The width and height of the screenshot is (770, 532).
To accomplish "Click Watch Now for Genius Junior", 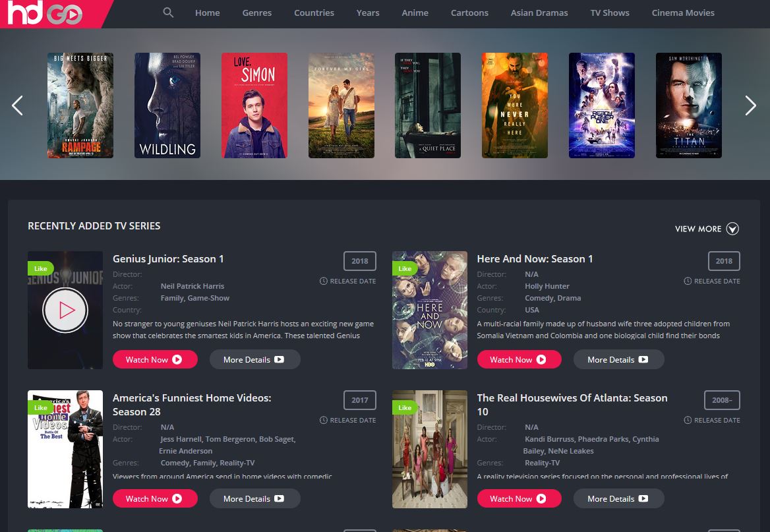I will 155,359.
